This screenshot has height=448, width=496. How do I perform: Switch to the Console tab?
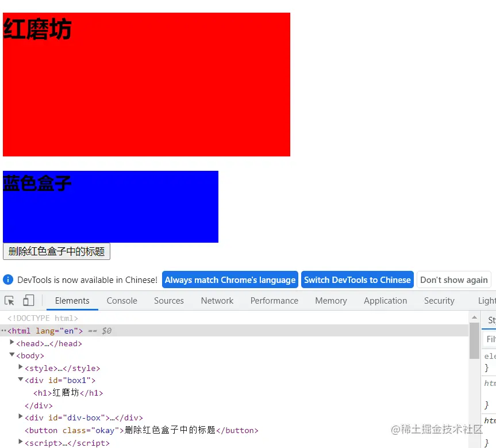122,301
